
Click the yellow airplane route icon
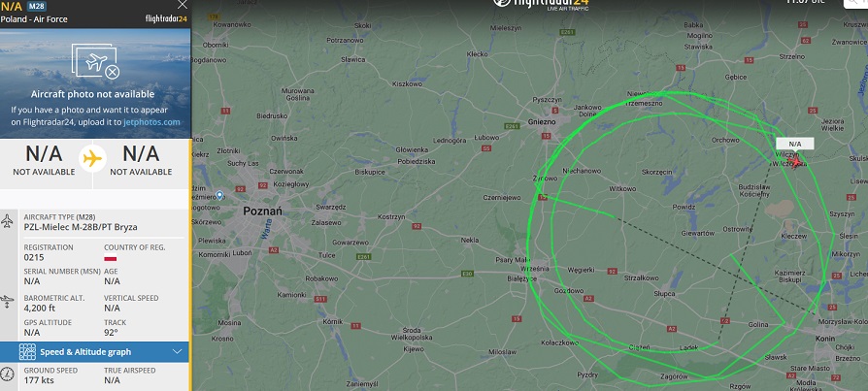(x=92, y=159)
